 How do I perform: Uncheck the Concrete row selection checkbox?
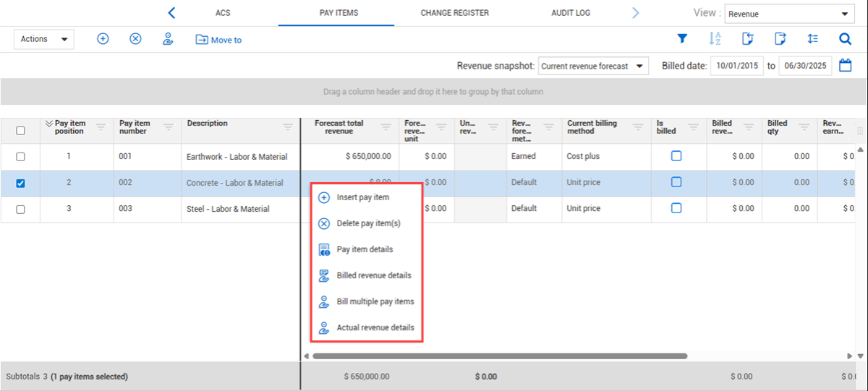point(20,183)
